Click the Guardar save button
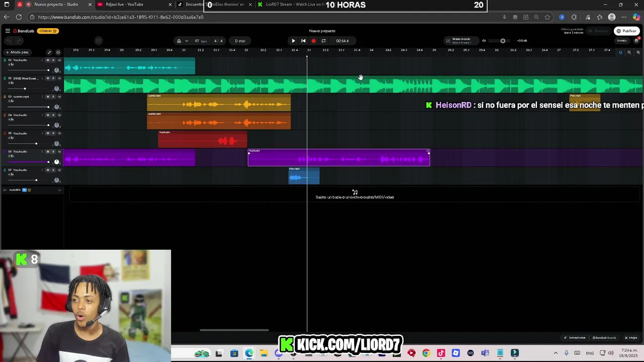644x362 pixels. click(x=599, y=31)
